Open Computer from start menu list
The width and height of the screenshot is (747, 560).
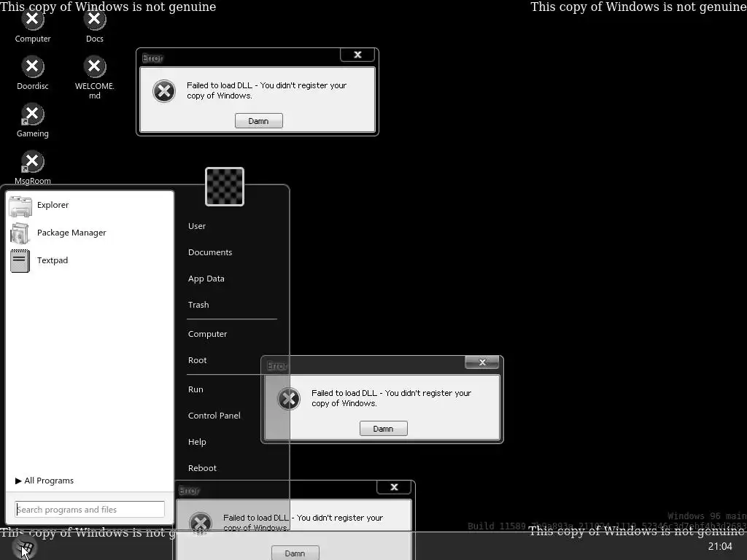pyautogui.click(x=207, y=334)
